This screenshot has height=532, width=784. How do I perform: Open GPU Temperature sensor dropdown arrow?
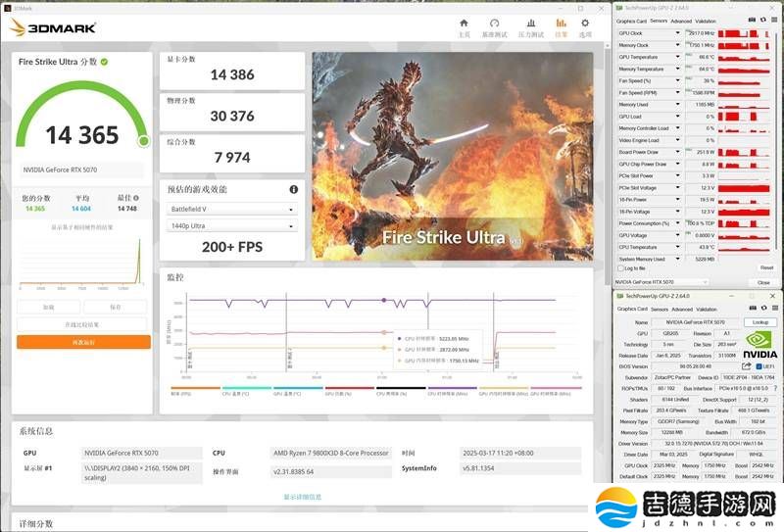[x=677, y=57]
